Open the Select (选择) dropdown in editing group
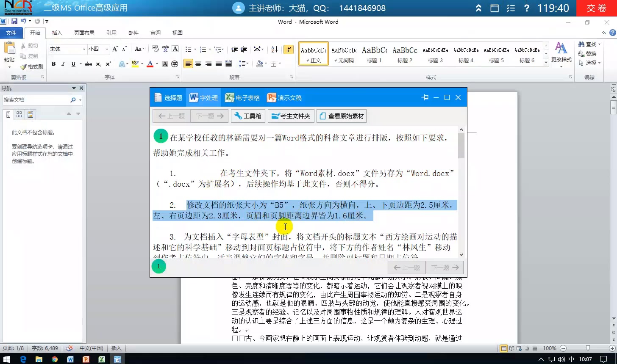The width and height of the screenshot is (617, 364). tap(590, 63)
